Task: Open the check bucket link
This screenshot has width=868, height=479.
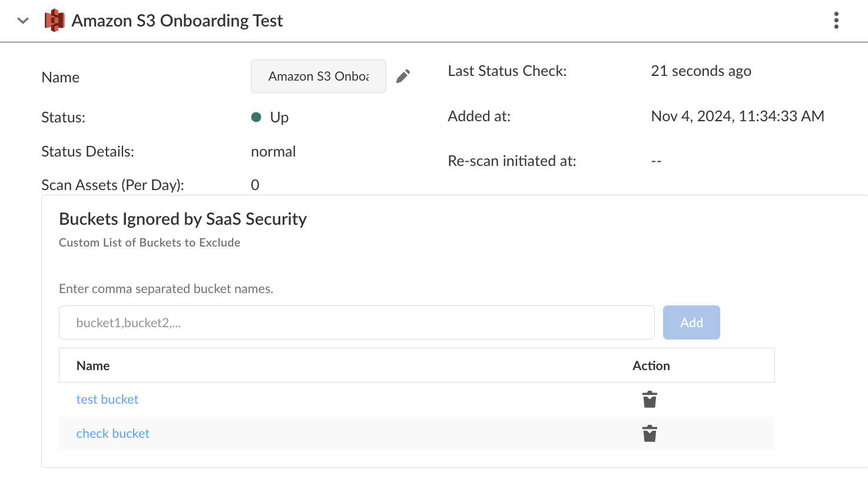Action: click(113, 434)
